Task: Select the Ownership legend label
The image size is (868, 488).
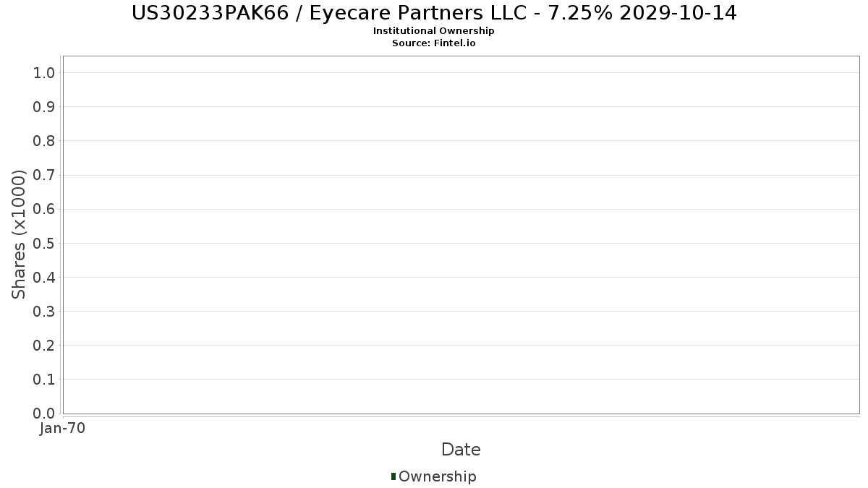Action: [x=437, y=476]
